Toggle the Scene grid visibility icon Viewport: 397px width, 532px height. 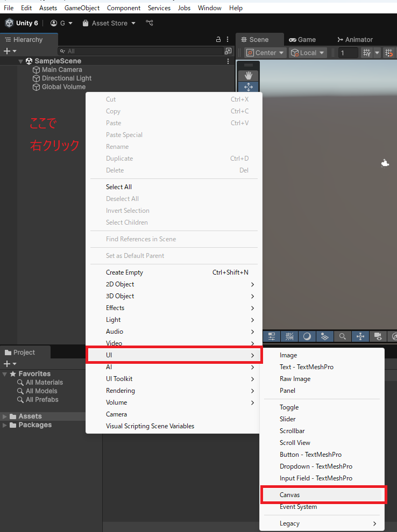point(289,336)
